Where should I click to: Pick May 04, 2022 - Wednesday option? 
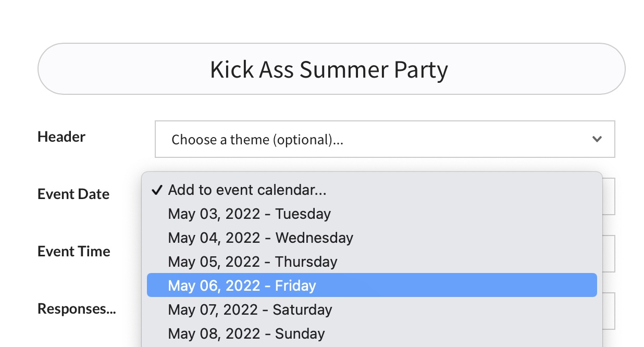(x=261, y=238)
